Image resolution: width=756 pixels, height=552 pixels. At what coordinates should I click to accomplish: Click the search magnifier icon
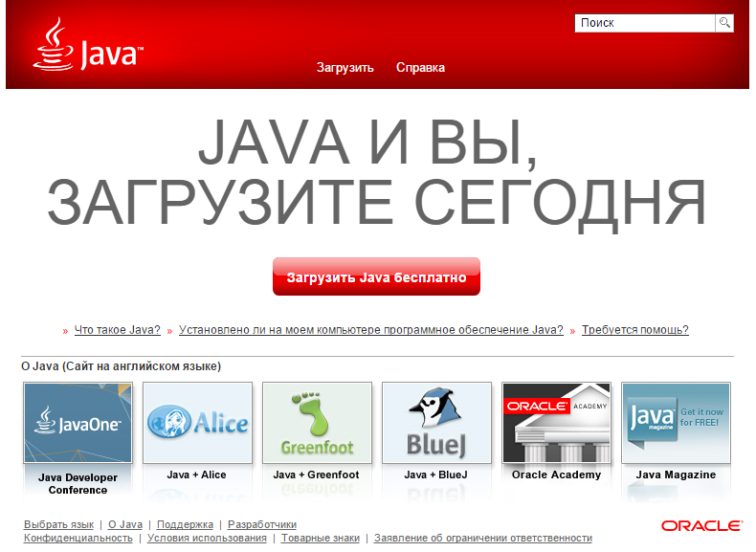point(725,23)
